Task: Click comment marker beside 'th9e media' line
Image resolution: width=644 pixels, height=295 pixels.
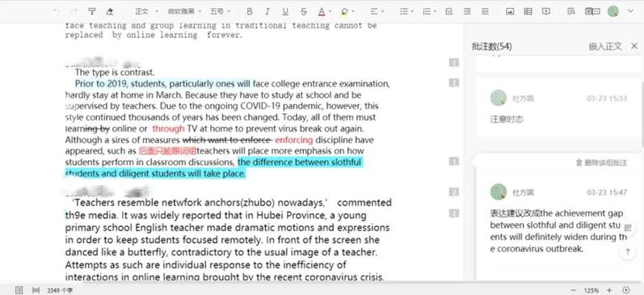Action: click(454, 213)
